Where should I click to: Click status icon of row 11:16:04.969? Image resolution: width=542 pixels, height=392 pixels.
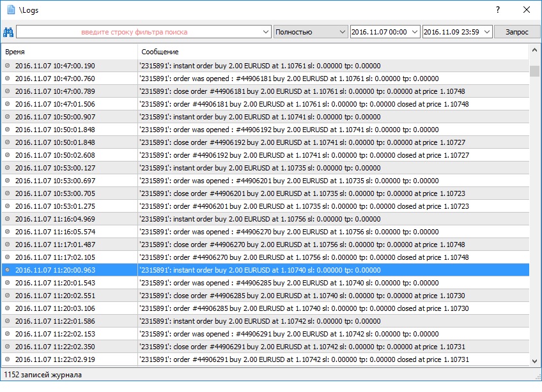click(7, 218)
